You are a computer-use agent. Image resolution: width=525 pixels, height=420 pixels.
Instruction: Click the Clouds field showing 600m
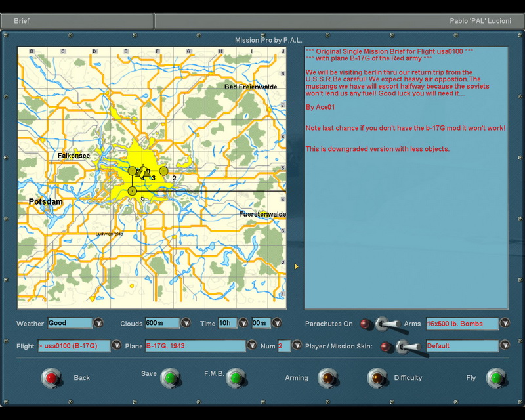162,324
